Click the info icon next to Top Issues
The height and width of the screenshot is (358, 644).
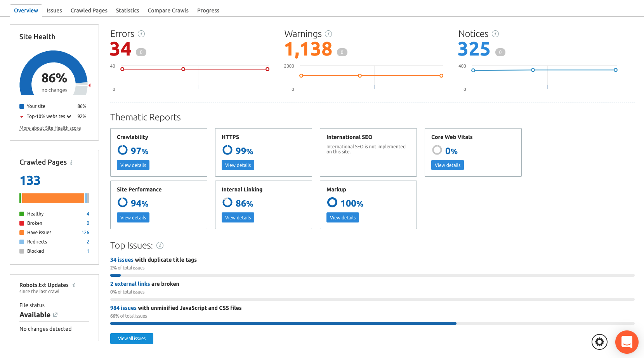pos(160,245)
